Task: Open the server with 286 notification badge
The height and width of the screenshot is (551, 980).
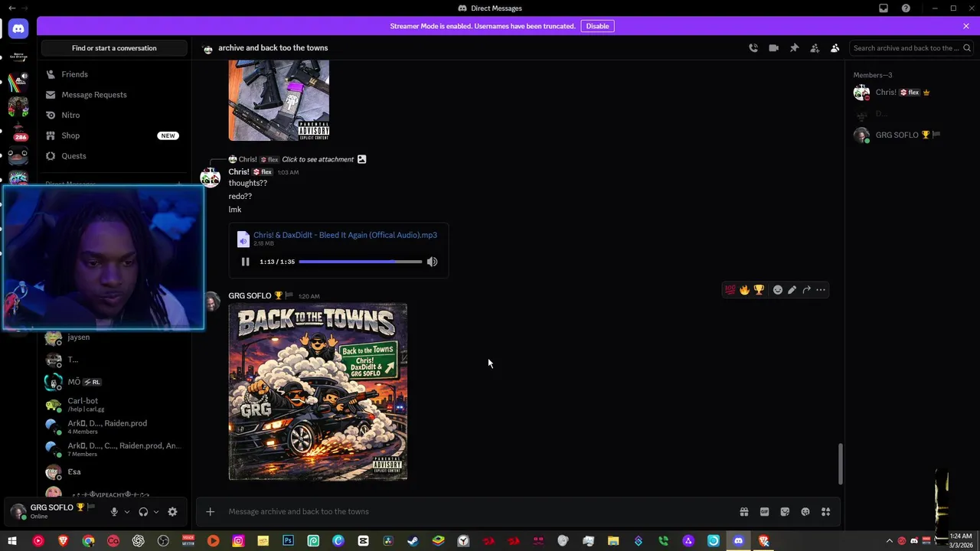Action: pyautogui.click(x=19, y=132)
